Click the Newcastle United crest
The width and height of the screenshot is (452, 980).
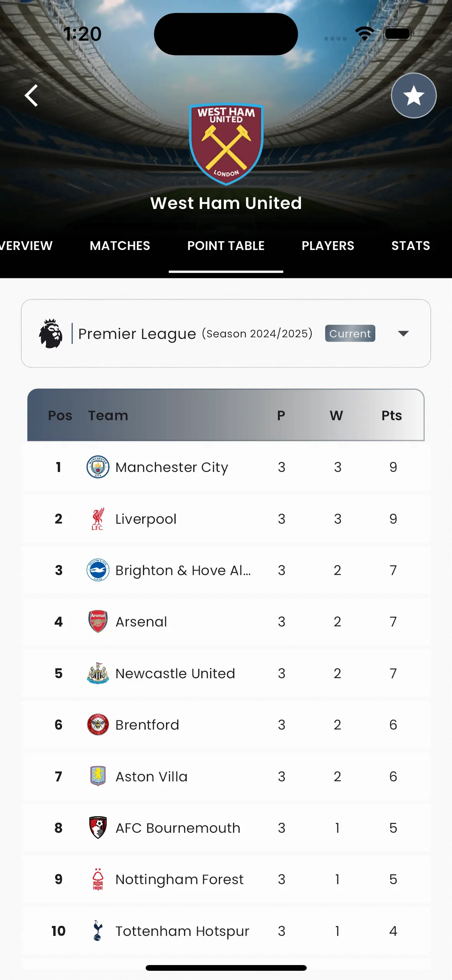(x=98, y=673)
